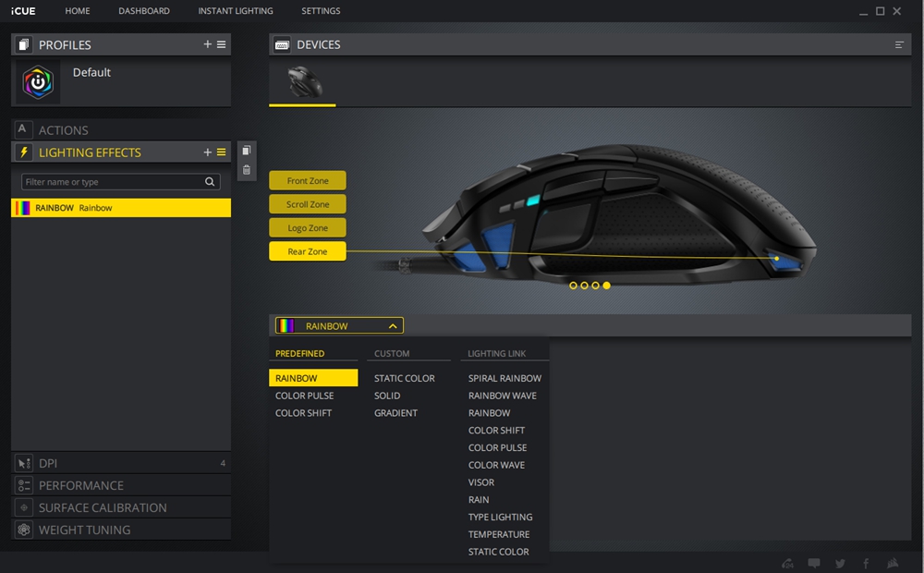Image resolution: width=924 pixels, height=573 pixels.
Task: Pick SPIRAL RAINBOW under Lighting Link
Action: (x=505, y=379)
